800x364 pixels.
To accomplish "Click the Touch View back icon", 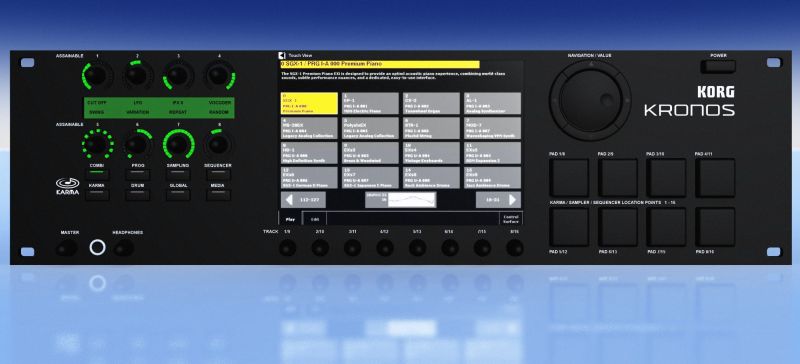I will tap(281, 55).
